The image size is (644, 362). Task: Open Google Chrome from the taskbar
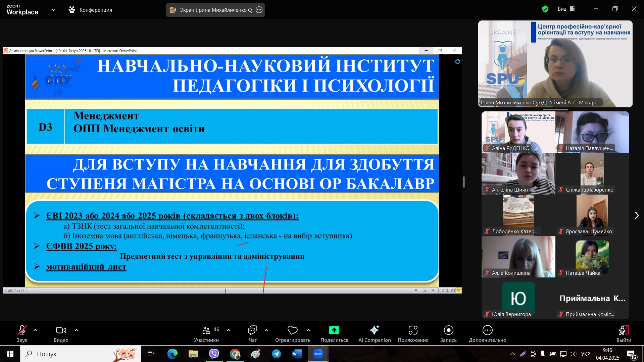[x=235, y=354]
